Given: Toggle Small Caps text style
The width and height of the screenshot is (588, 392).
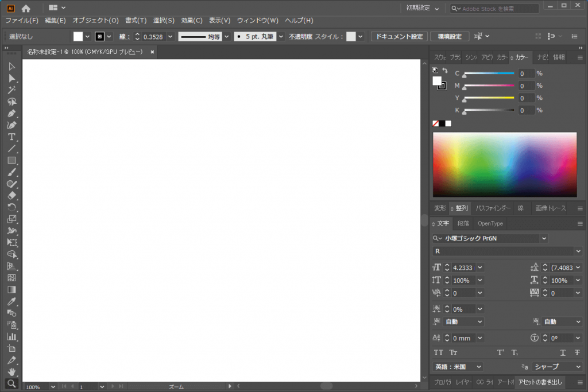Looking at the screenshot, I should pyautogui.click(x=454, y=352).
